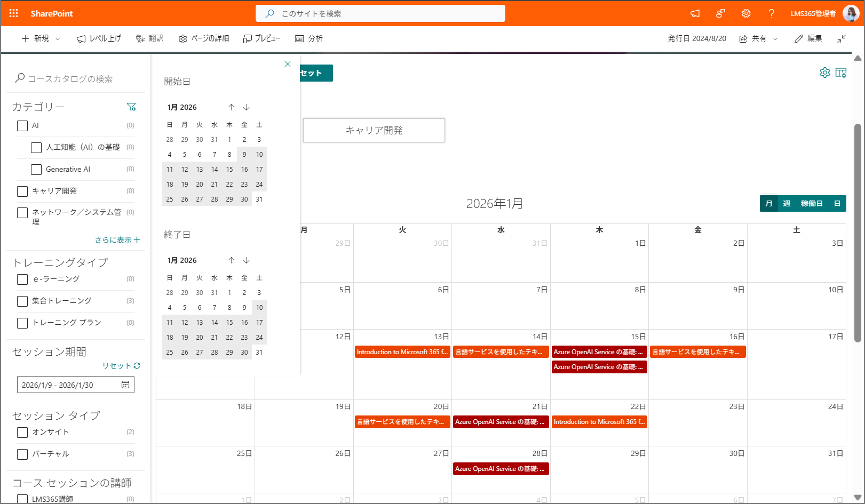The width and height of the screenshot is (865, 504).
Task: Click the page vertical scrollbar thumb
Action: pyautogui.click(x=858, y=233)
